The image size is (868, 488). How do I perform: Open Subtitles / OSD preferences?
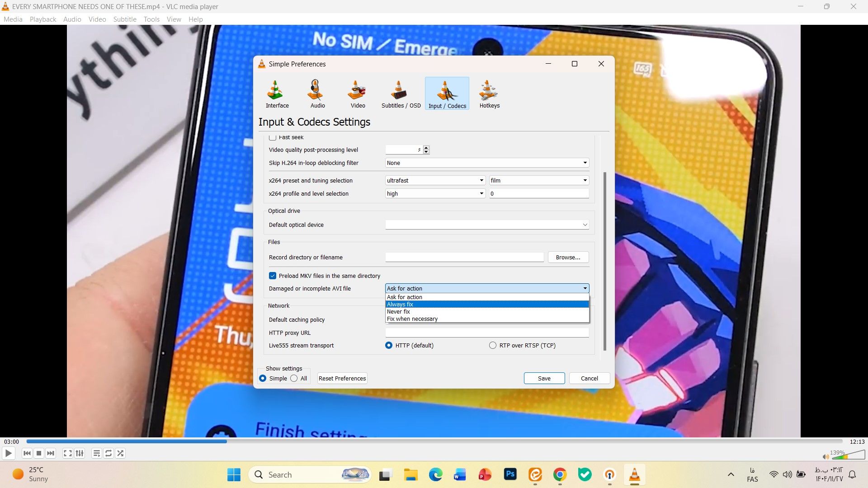click(x=400, y=94)
